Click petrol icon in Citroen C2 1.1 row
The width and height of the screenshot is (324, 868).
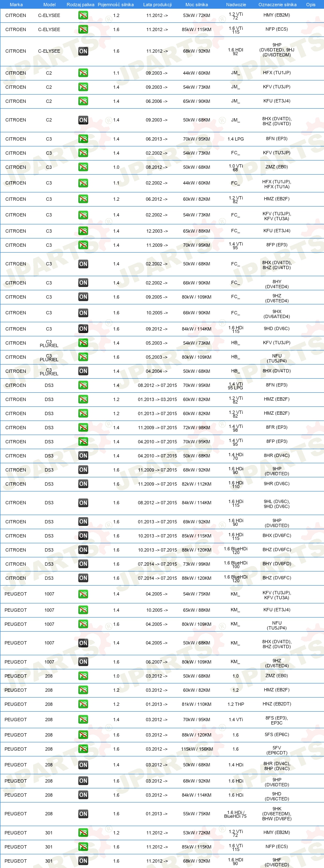83,73
